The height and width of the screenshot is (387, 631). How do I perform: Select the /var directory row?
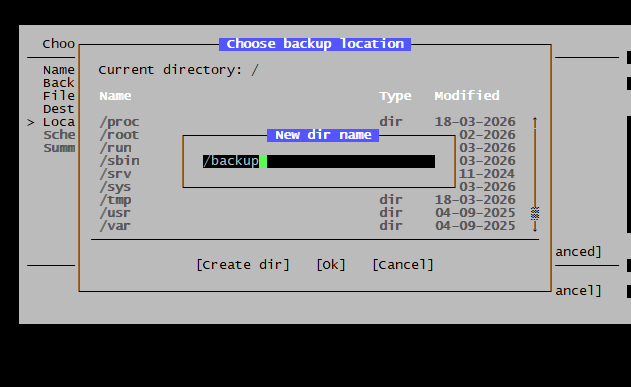(307, 226)
